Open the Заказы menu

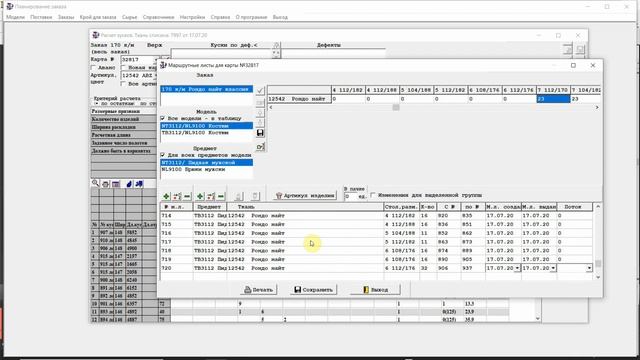click(66, 17)
